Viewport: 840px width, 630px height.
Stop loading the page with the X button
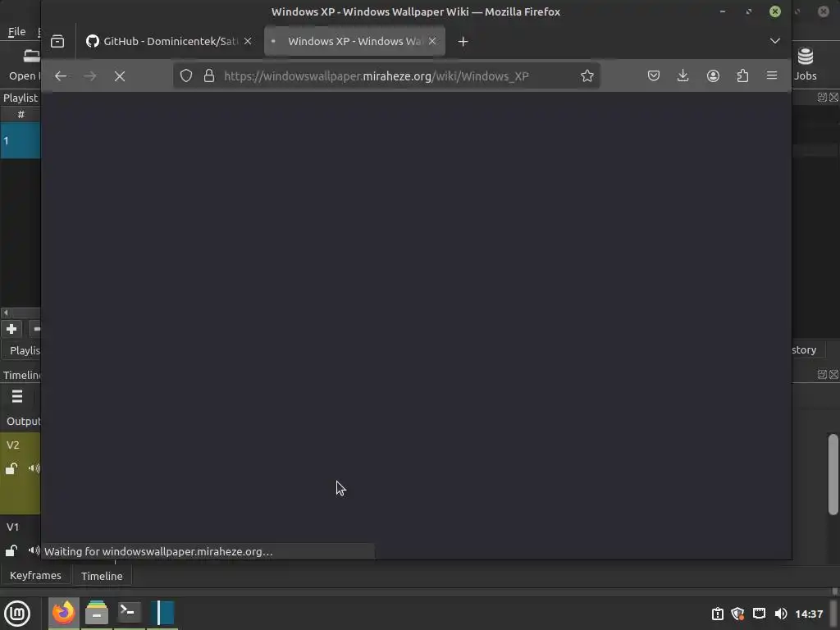[120, 76]
